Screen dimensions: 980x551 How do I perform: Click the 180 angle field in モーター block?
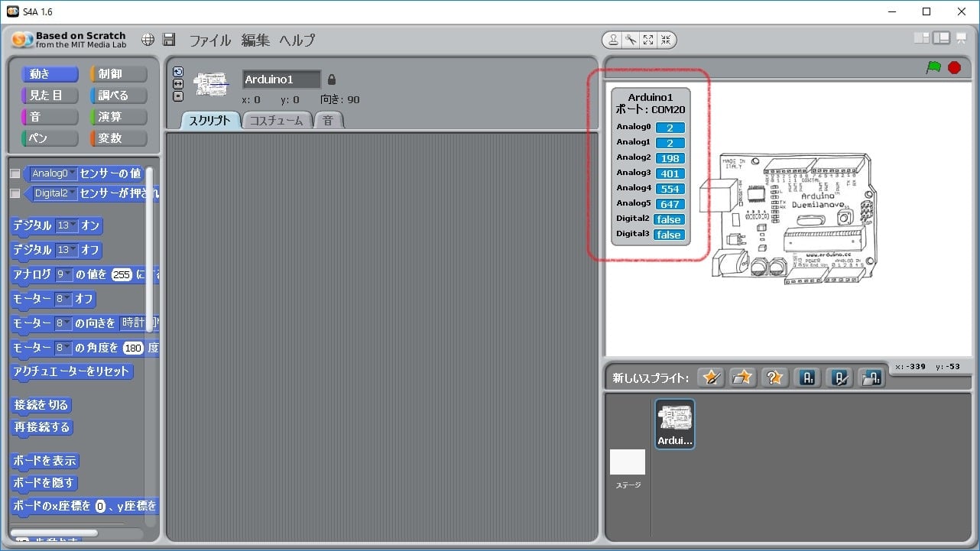pyautogui.click(x=134, y=348)
